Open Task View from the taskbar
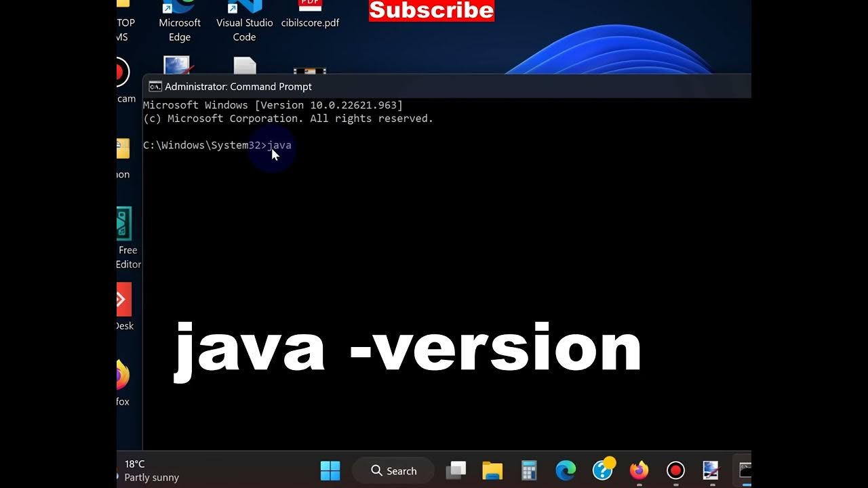Image resolution: width=868 pixels, height=488 pixels. tap(456, 470)
